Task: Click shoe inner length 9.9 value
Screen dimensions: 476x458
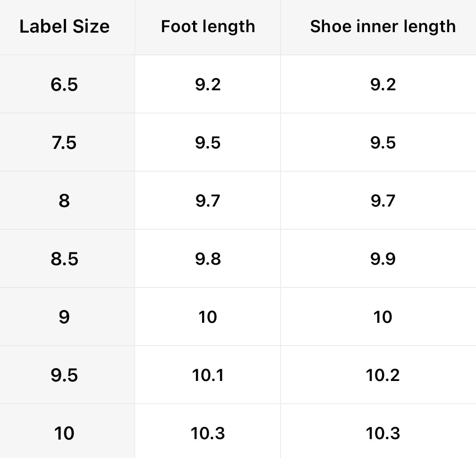Action: pos(382,259)
